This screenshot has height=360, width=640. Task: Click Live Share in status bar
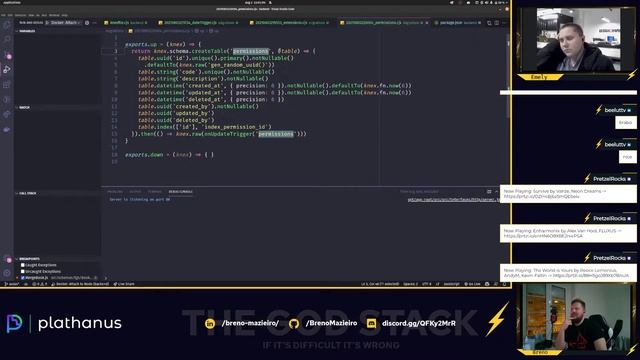(124, 284)
